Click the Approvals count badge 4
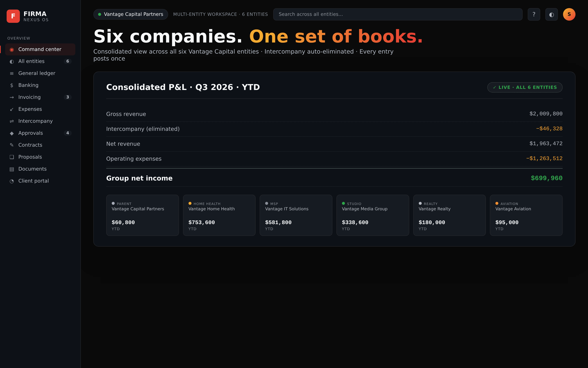This screenshot has height=368, width=588. pos(68,133)
